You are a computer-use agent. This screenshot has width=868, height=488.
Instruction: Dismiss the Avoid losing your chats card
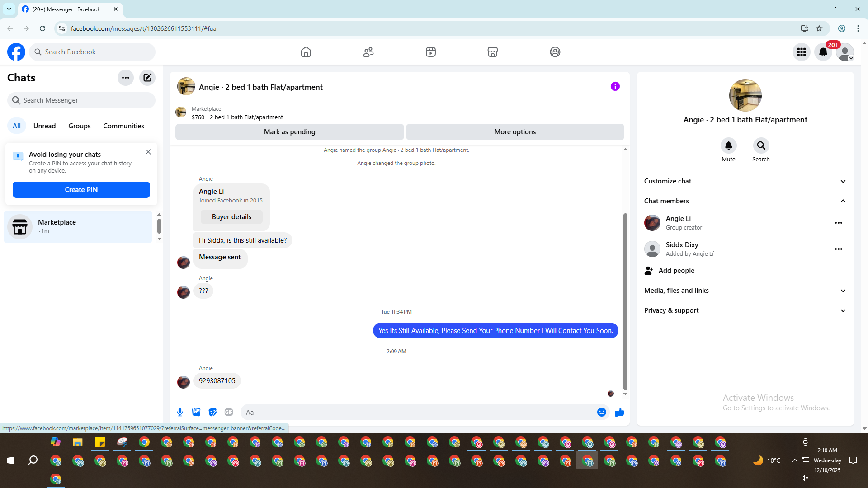pyautogui.click(x=148, y=152)
